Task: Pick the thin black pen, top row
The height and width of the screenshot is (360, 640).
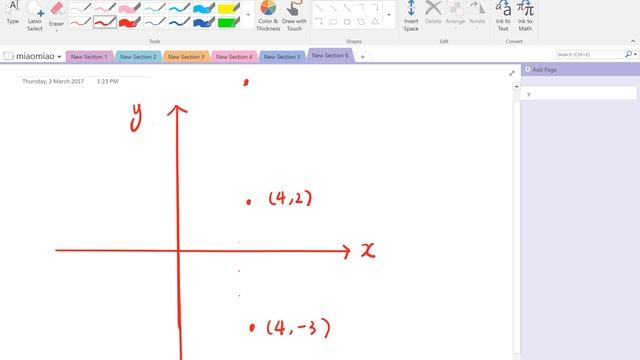Action: [x=80, y=7]
